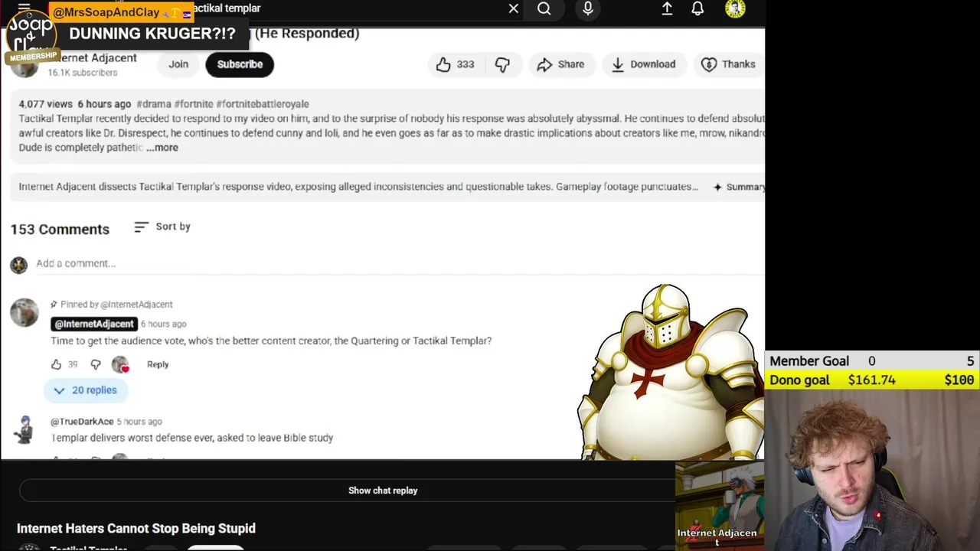
Task: Click the '153 Comments' heading text
Action: pos(60,229)
